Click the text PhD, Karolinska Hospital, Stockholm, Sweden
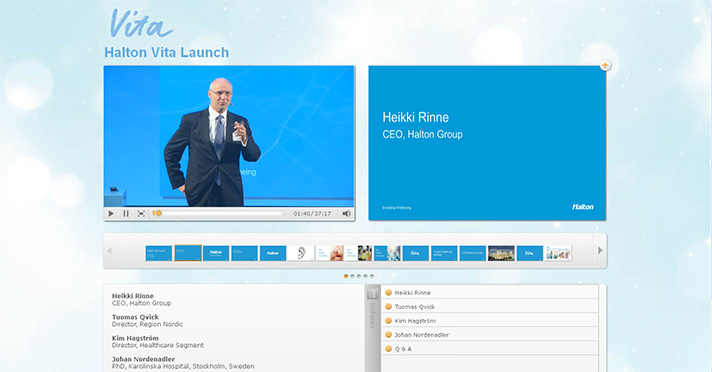The height and width of the screenshot is (372, 712). click(183, 366)
